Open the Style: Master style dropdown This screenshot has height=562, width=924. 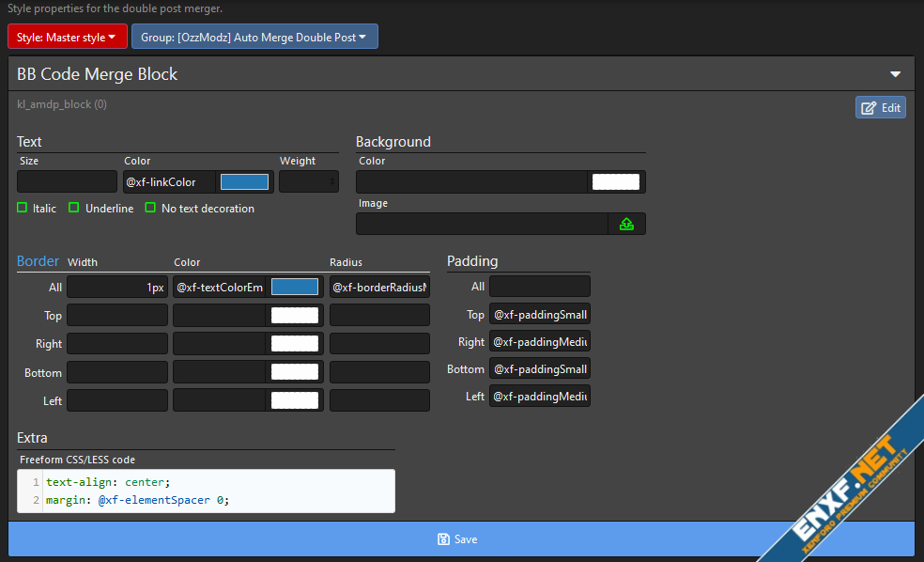(x=67, y=38)
